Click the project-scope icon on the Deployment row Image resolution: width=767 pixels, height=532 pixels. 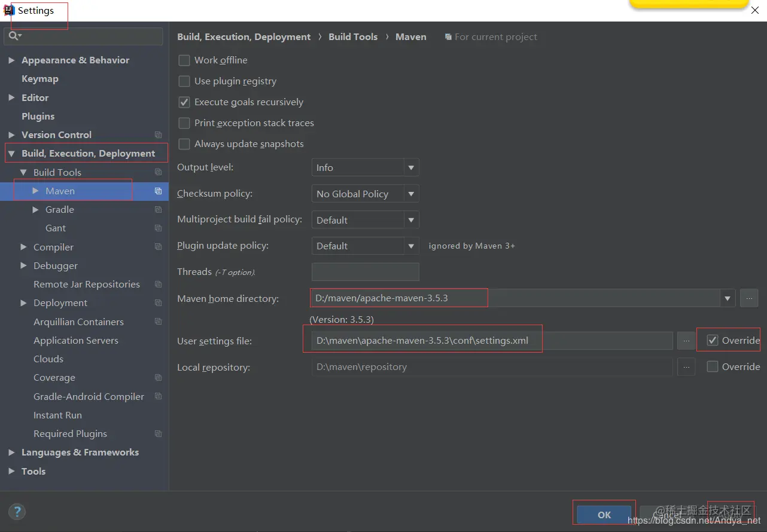[x=158, y=303]
